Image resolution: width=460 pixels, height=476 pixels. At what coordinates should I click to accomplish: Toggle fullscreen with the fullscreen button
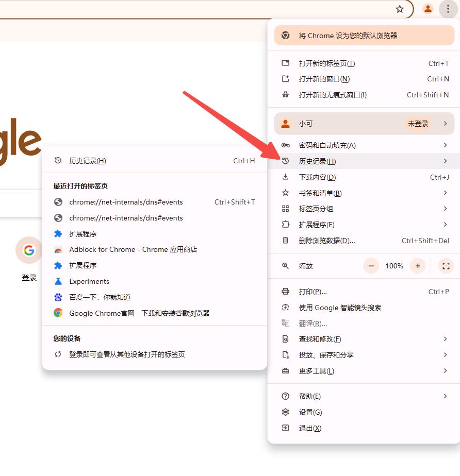click(446, 266)
